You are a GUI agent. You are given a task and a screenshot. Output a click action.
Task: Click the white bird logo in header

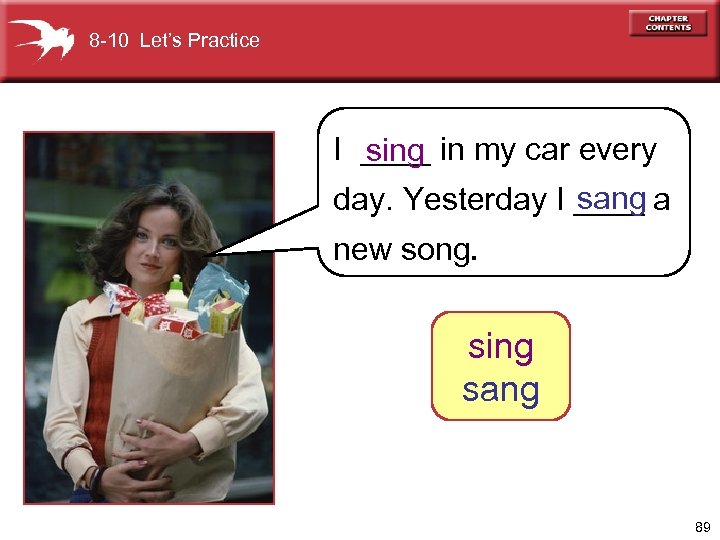pyautogui.click(x=42, y=39)
